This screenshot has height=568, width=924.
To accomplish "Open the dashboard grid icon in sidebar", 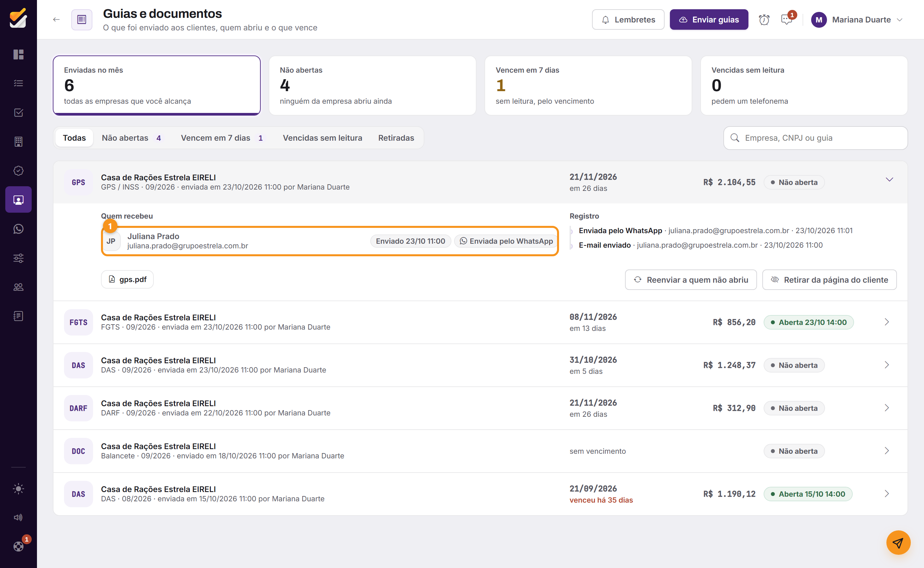I will tap(18, 54).
